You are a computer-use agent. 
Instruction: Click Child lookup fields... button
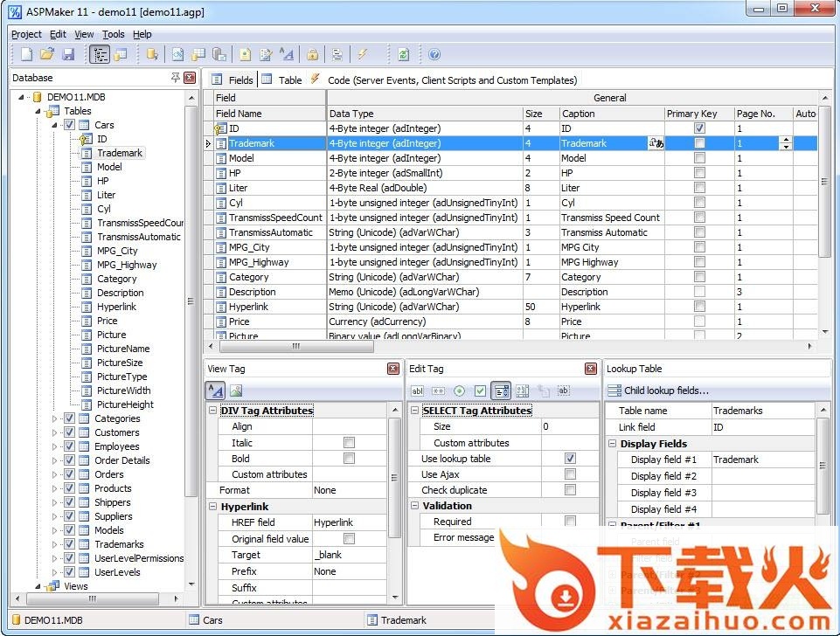pos(658,391)
